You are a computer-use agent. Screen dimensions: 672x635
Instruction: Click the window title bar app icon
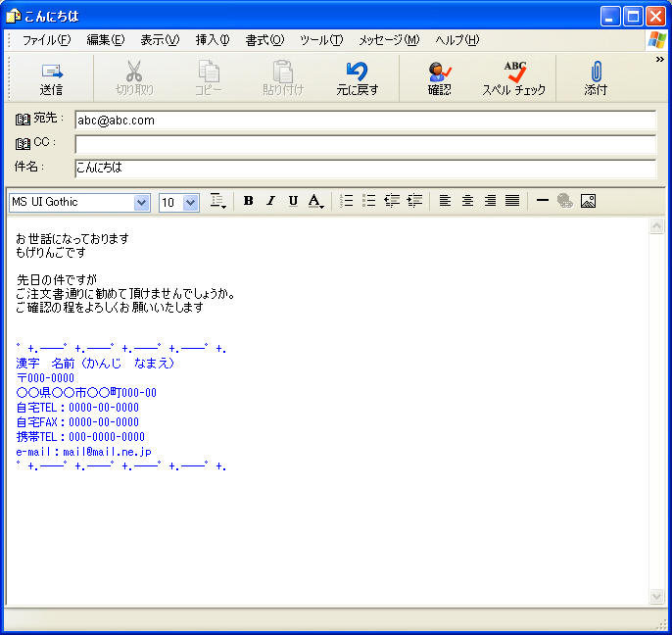[13, 17]
